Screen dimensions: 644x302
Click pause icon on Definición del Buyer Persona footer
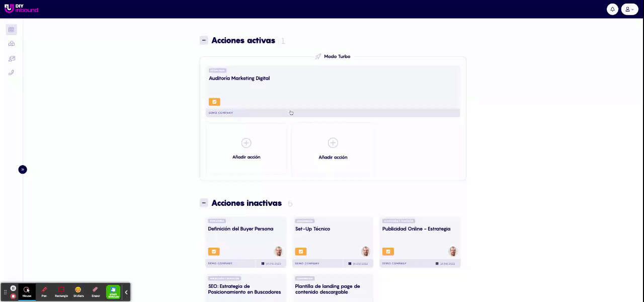coord(263,264)
